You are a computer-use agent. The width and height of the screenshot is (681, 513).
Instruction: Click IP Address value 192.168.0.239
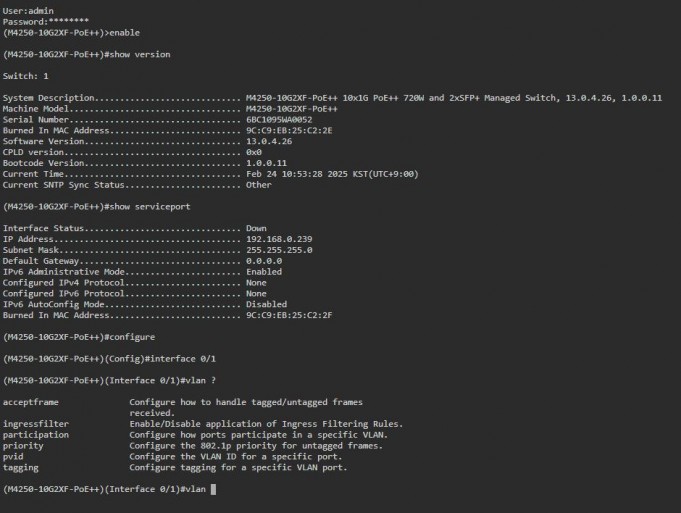click(x=279, y=239)
